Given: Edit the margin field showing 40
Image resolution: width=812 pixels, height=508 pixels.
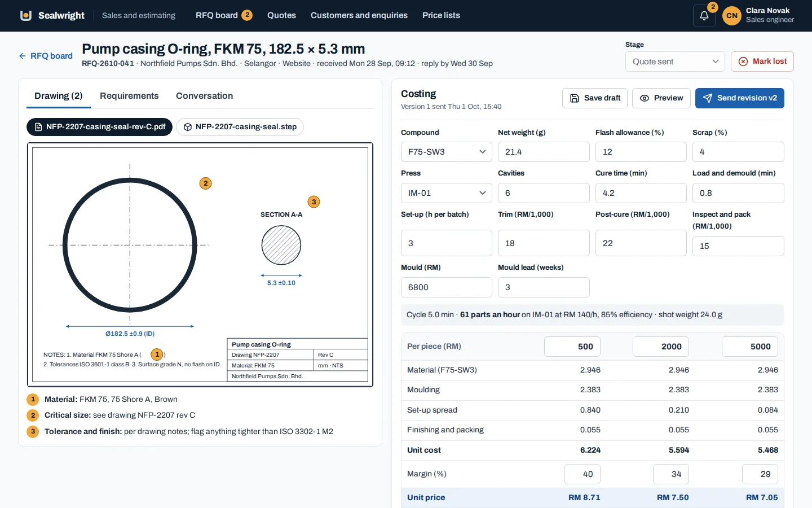Looking at the screenshot, I should click(x=582, y=474).
